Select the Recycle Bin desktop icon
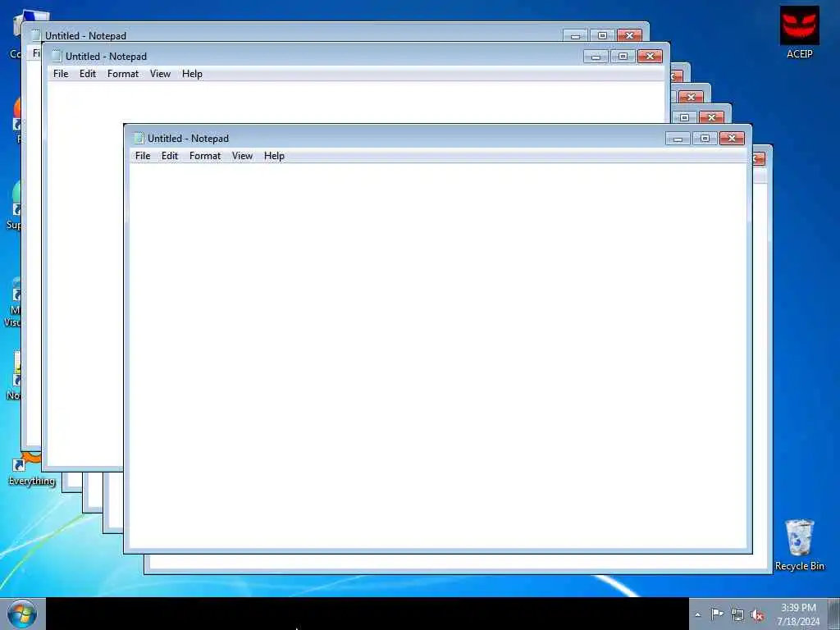Image resolution: width=840 pixels, height=630 pixels. point(799,545)
